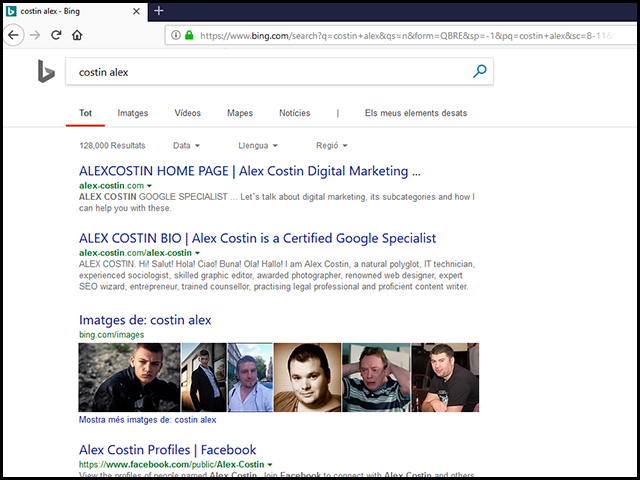Screen dimensions: 640x480
Task: Click 'Mostra més imatges de: costin alex'
Action: [x=148, y=420]
